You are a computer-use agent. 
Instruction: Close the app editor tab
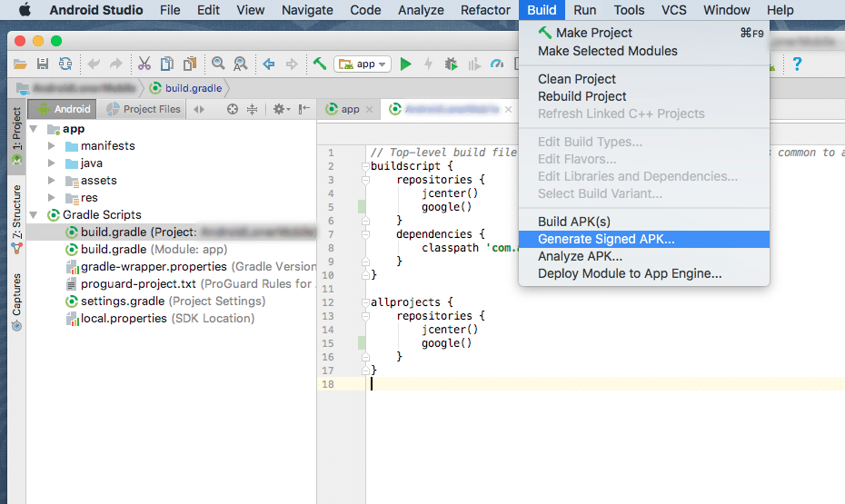[369, 109]
